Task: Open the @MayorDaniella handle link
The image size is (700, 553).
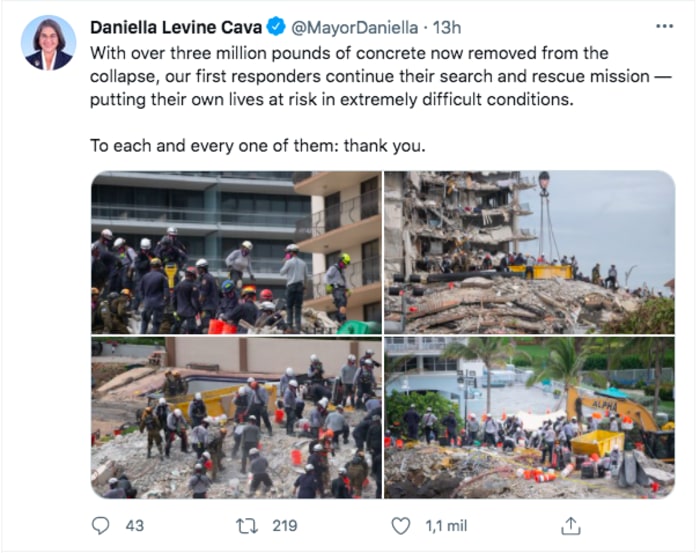Action: click(354, 28)
